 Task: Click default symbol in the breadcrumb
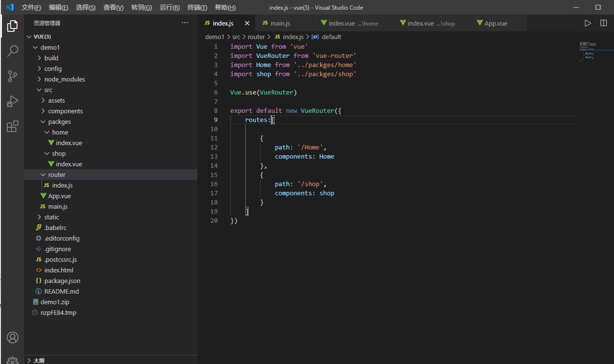point(327,37)
